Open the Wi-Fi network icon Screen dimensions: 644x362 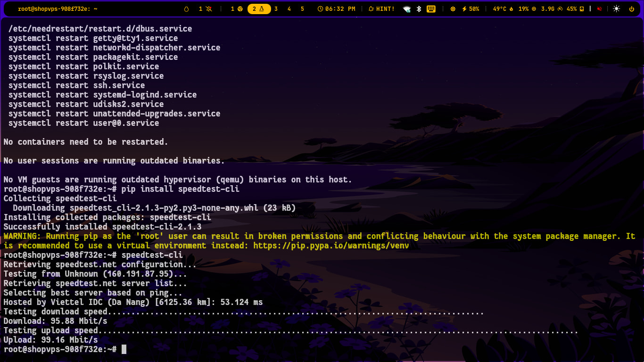click(x=407, y=9)
